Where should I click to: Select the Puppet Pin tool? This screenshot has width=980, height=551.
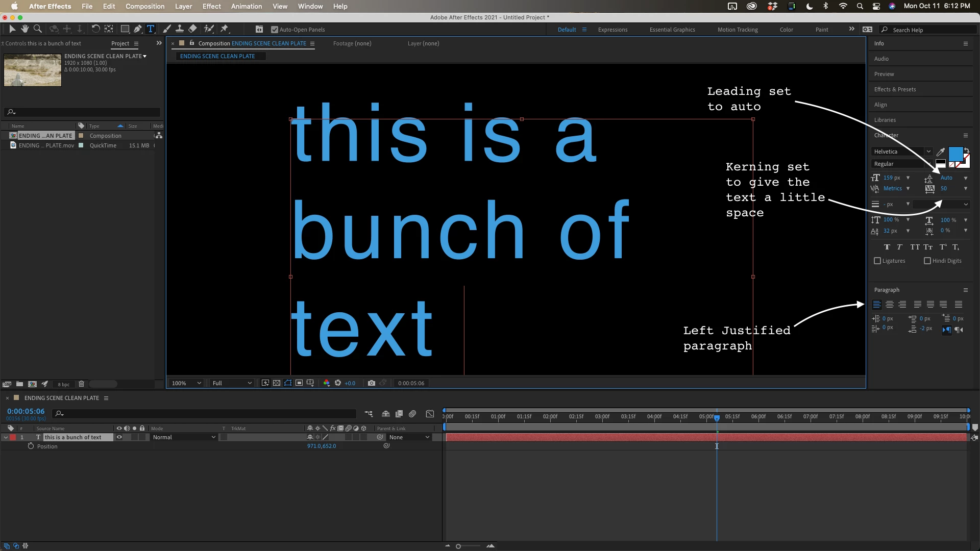point(224,29)
